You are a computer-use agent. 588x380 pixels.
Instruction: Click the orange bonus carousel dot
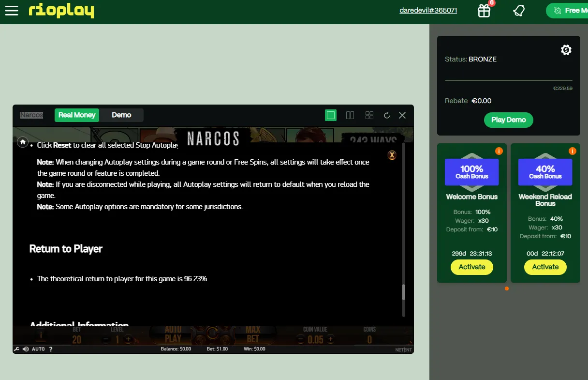pos(507,289)
